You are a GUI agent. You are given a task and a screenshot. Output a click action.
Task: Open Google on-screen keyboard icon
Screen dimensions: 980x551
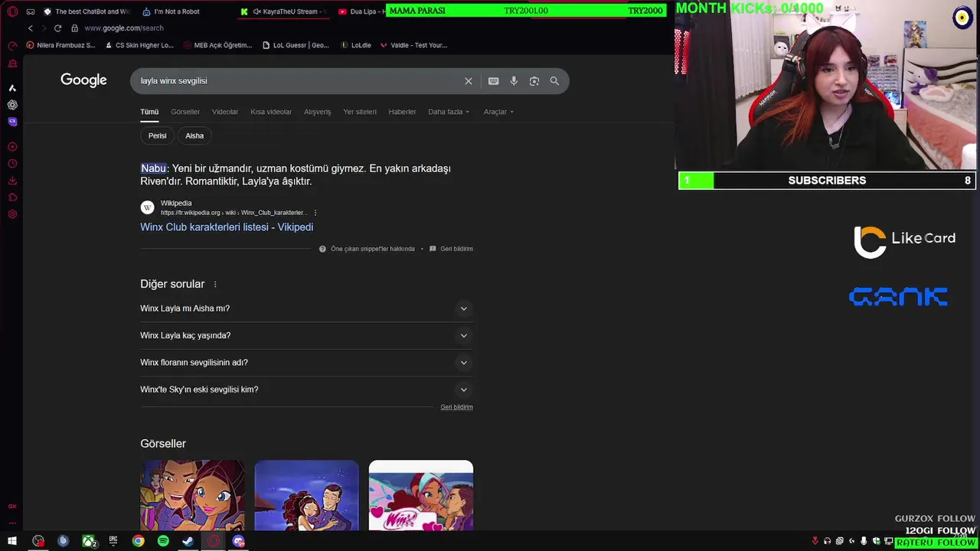click(x=493, y=81)
